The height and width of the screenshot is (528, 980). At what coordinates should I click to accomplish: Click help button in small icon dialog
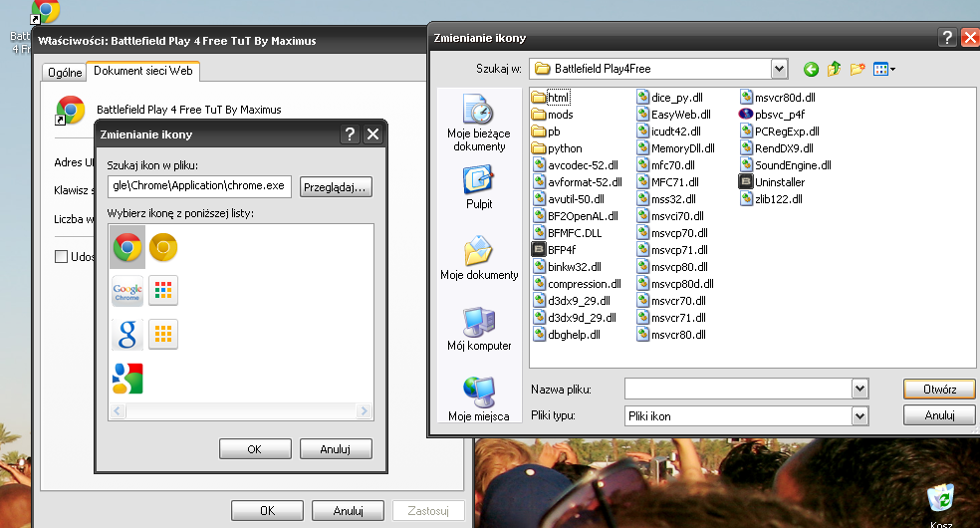coord(350,134)
